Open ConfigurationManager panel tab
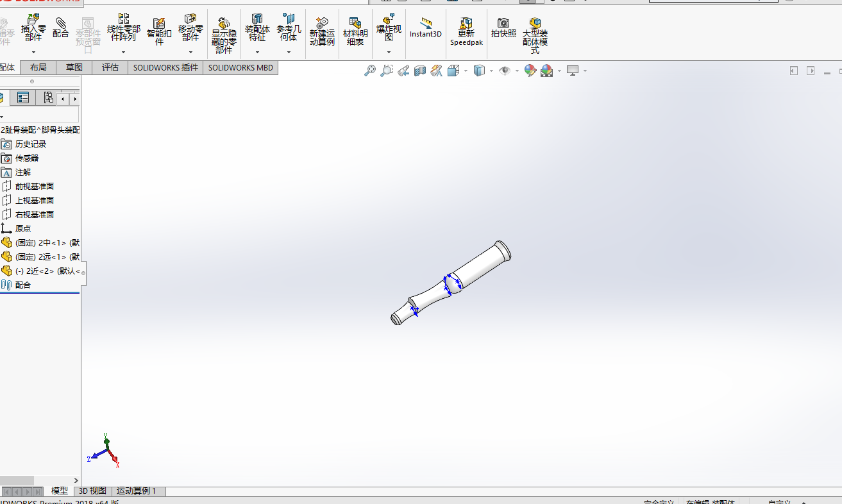Screen dimensions: 842x504 47,98
